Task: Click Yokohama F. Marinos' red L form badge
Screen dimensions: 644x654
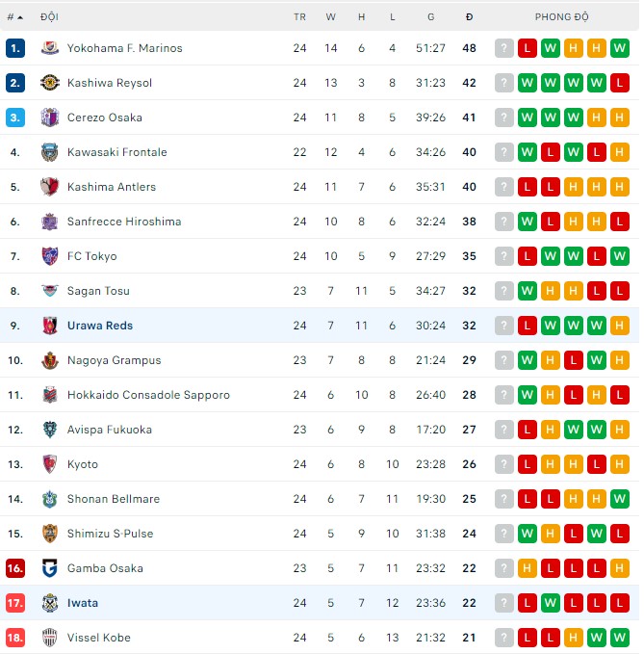Action: coord(527,48)
